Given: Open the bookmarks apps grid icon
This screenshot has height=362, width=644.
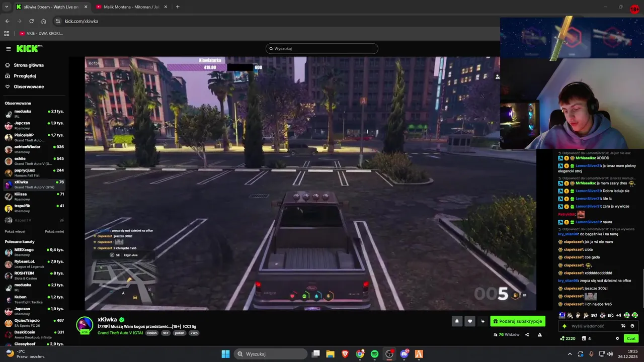Looking at the screenshot, I should pyautogui.click(x=7, y=33).
